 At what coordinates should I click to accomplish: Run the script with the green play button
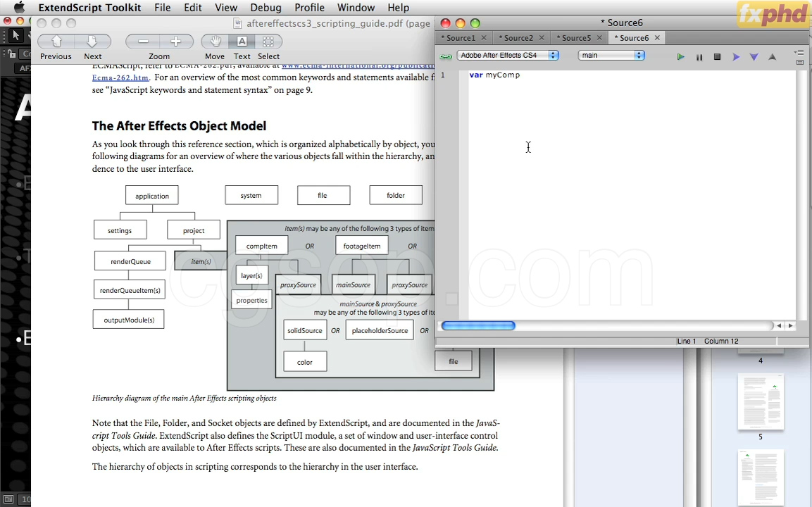[680, 56]
